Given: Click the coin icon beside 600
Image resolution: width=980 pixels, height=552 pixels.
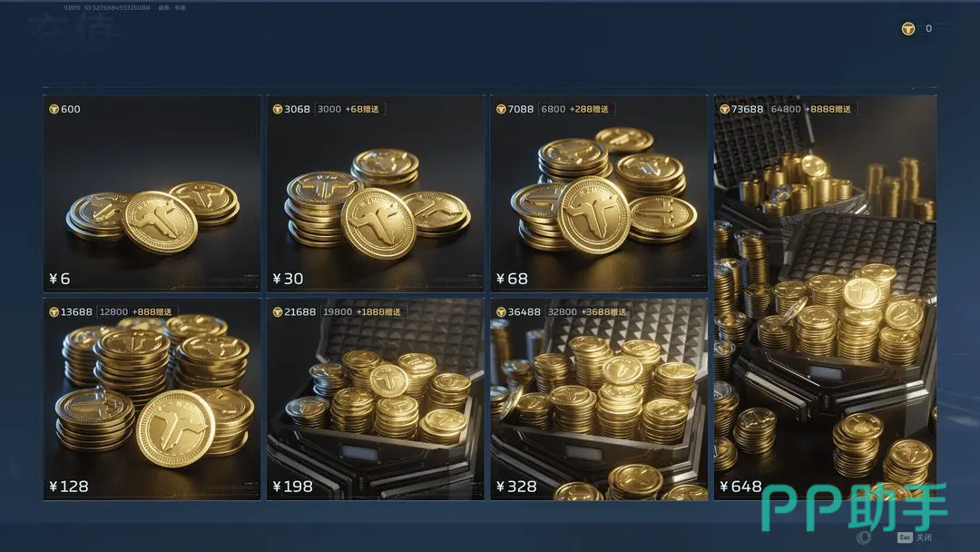Looking at the screenshot, I should pyautogui.click(x=54, y=109).
